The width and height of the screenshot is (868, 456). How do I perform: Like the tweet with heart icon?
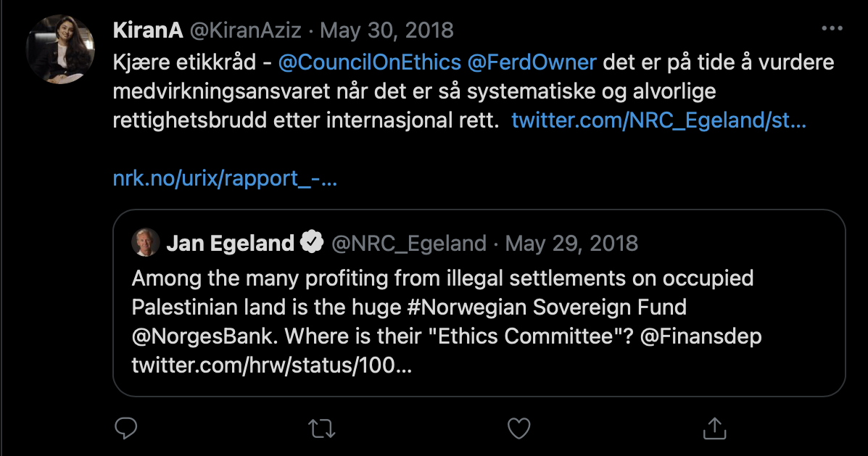(x=518, y=428)
